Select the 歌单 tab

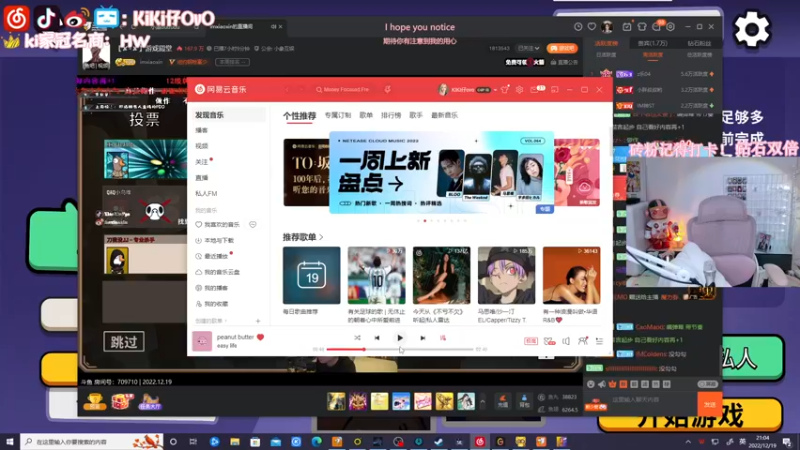click(366, 115)
